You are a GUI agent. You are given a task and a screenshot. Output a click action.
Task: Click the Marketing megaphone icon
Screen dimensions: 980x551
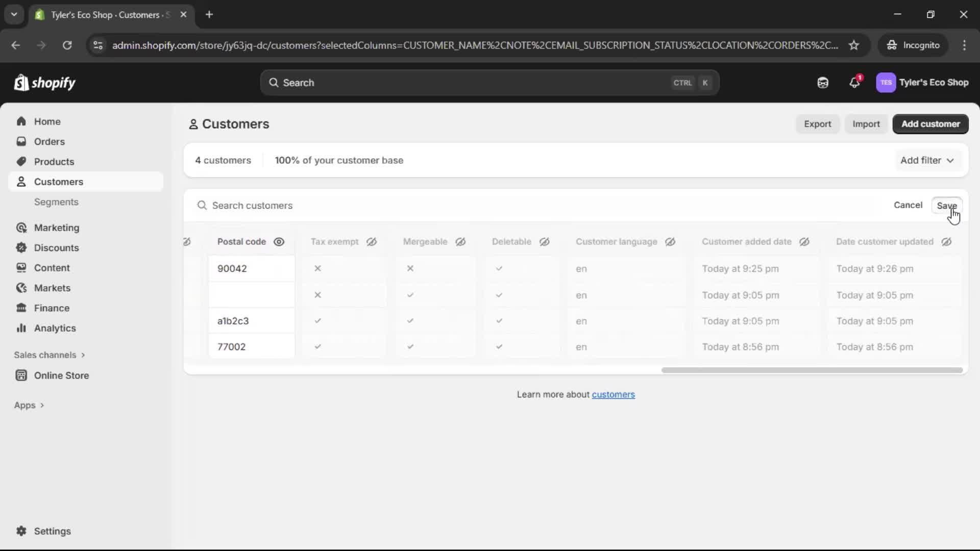point(21,228)
